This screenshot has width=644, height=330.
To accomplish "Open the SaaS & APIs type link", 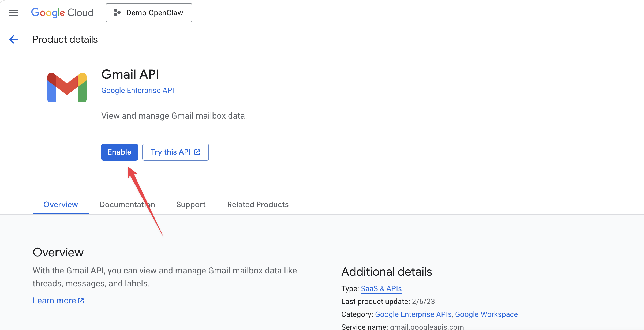I will pos(381,288).
